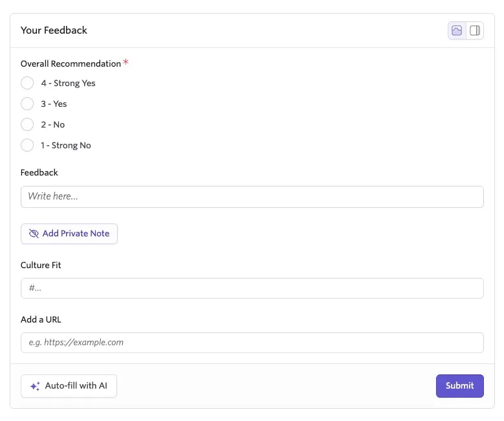
Task: Focus the Culture Fit input field
Action: pyautogui.click(x=252, y=288)
